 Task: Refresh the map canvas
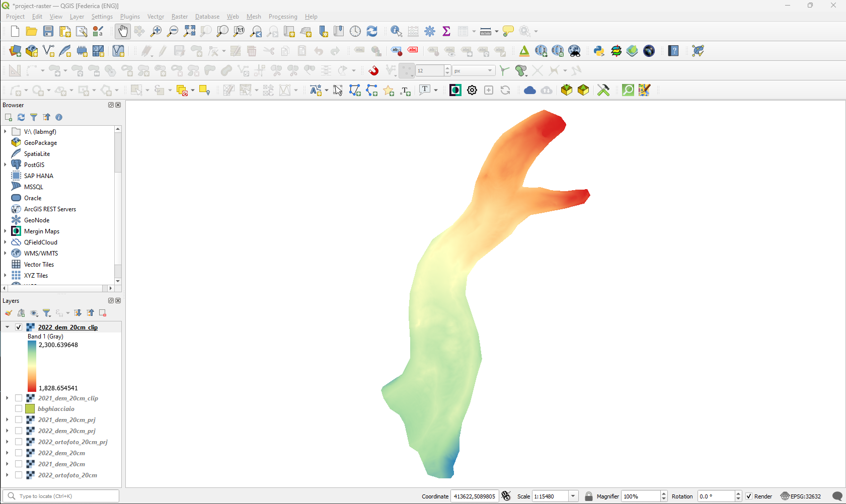372,31
